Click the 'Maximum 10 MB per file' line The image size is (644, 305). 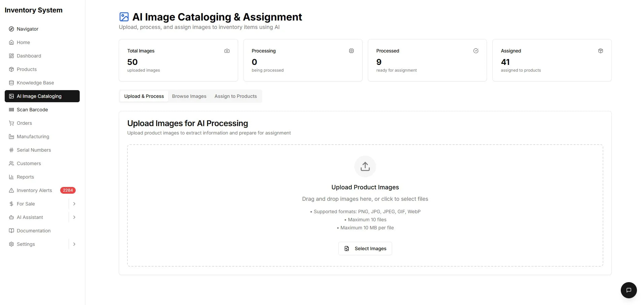[x=365, y=228]
